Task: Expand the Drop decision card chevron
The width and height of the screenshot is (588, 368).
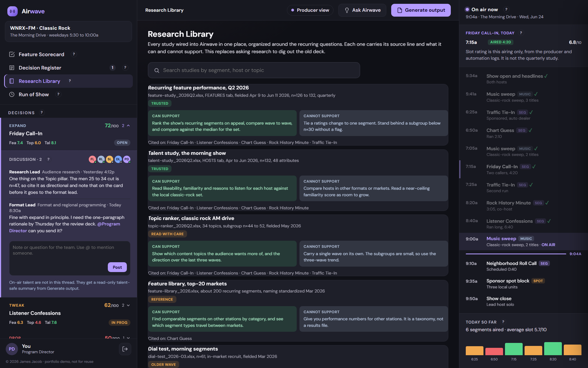Action: point(128,338)
